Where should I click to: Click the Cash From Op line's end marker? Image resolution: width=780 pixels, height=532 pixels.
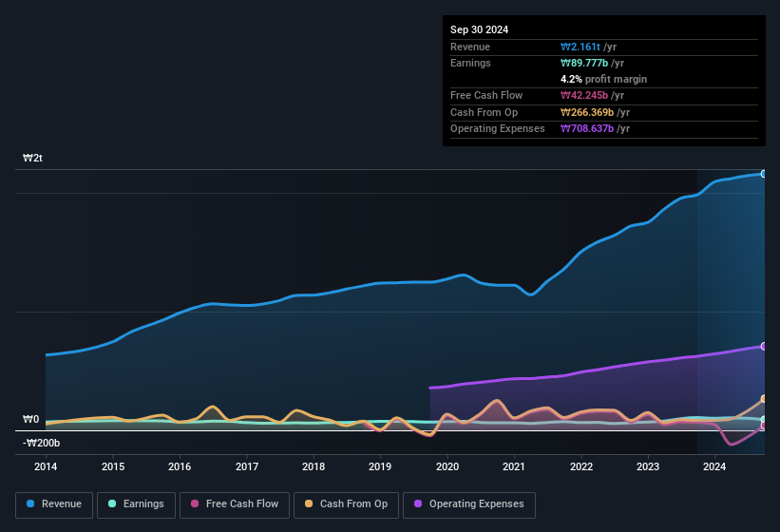click(764, 399)
